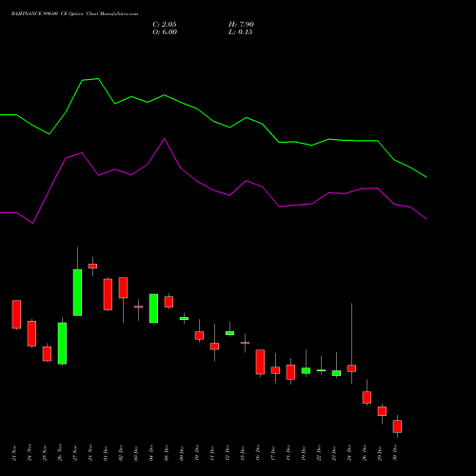Click the red candlestick for 01 Dec
The width and height of the screenshot is (476, 476).
108,294
